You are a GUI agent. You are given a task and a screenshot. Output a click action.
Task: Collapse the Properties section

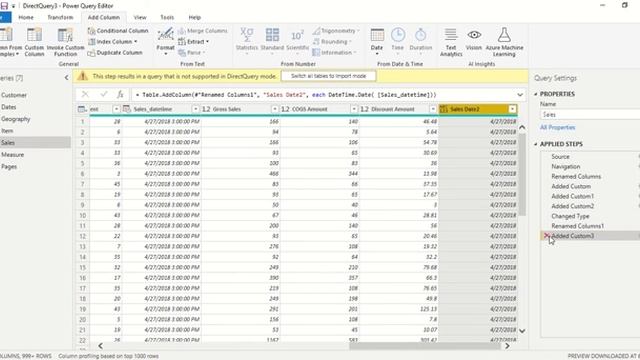pos(536,94)
